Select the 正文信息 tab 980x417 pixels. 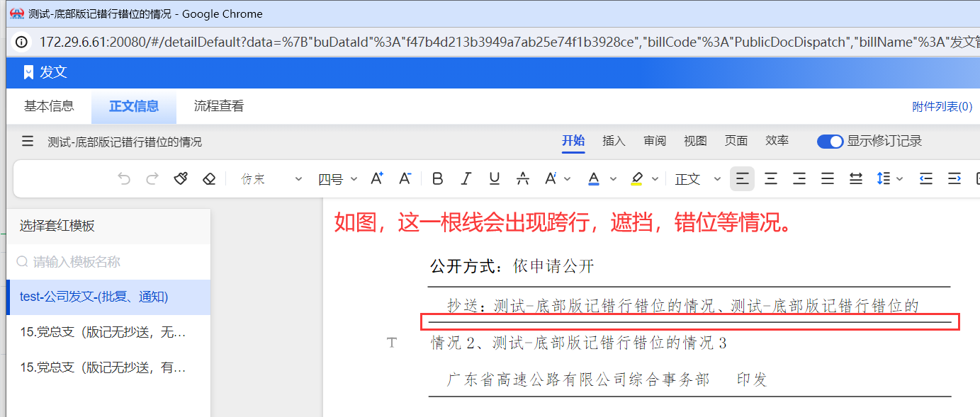(x=134, y=106)
